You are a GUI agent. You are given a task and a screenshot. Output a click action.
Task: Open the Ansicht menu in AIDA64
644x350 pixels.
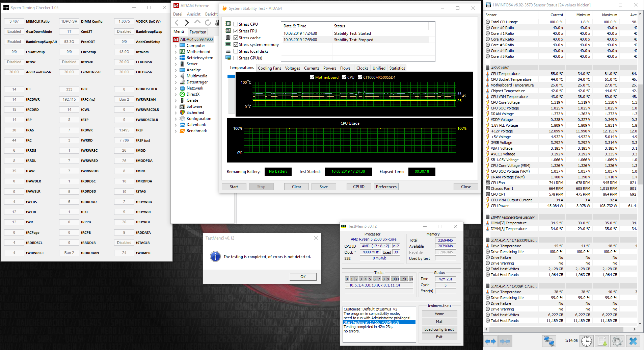pos(194,14)
